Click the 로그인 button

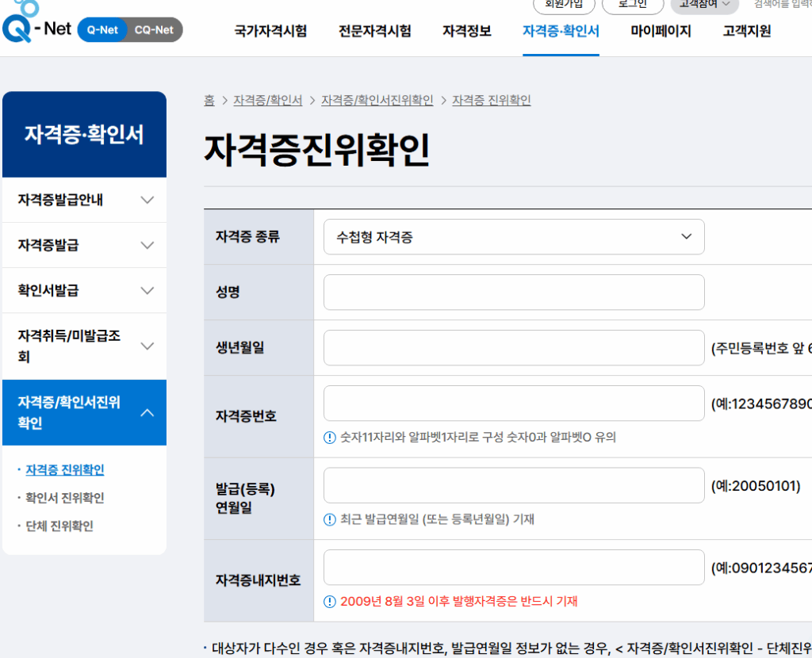click(632, 5)
